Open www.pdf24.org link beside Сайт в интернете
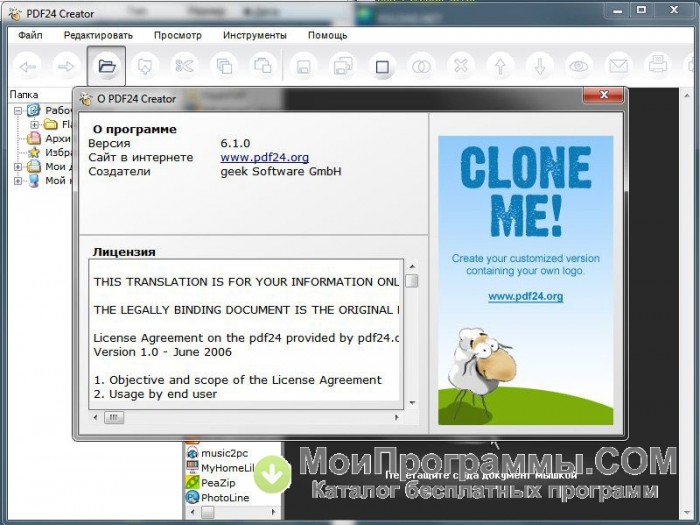 (265, 158)
